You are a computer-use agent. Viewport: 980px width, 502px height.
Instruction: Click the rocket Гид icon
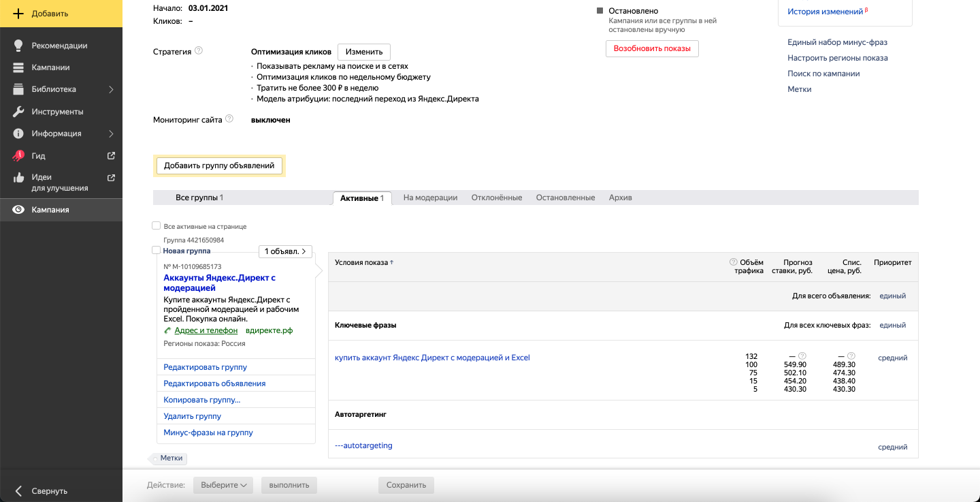(18, 156)
